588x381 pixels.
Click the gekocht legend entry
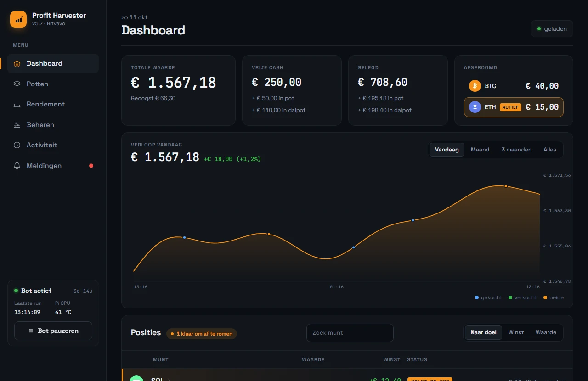click(x=488, y=297)
